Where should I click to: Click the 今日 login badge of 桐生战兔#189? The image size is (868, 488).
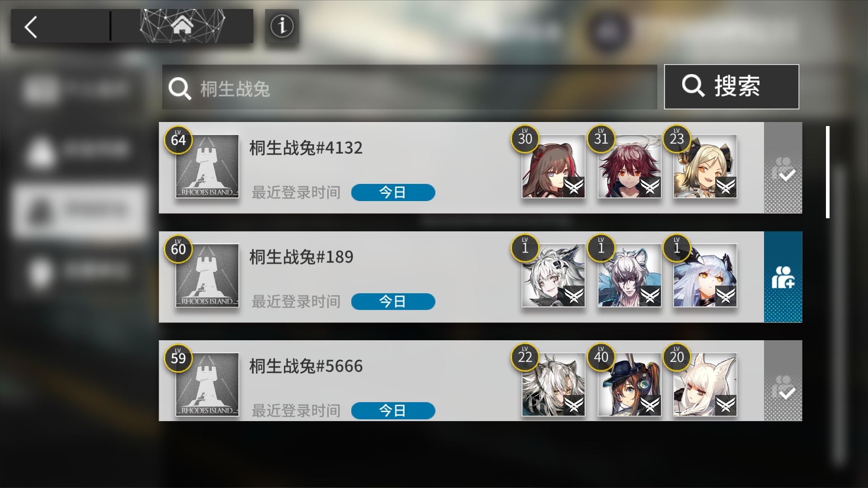click(393, 301)
